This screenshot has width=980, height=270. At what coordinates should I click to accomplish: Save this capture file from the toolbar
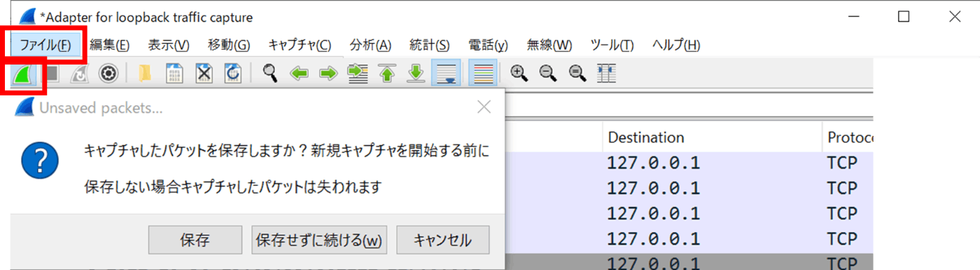(x=174, y=74)
